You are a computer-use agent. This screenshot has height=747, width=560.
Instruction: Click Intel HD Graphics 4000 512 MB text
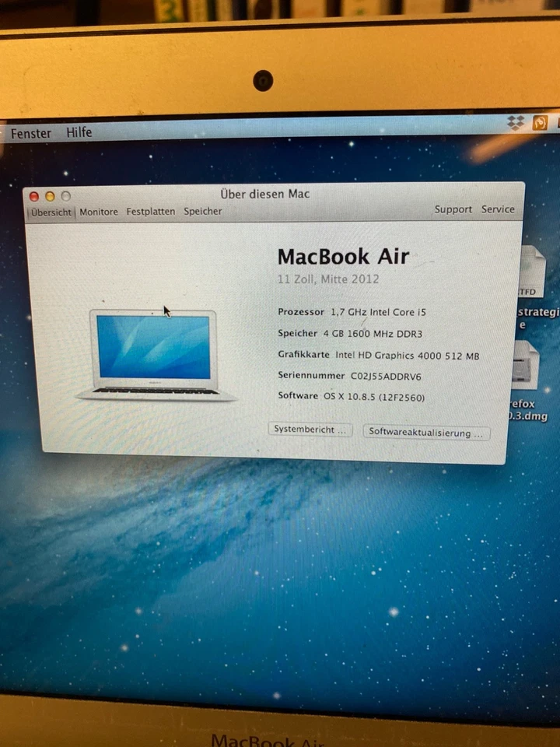coord(407,356)
